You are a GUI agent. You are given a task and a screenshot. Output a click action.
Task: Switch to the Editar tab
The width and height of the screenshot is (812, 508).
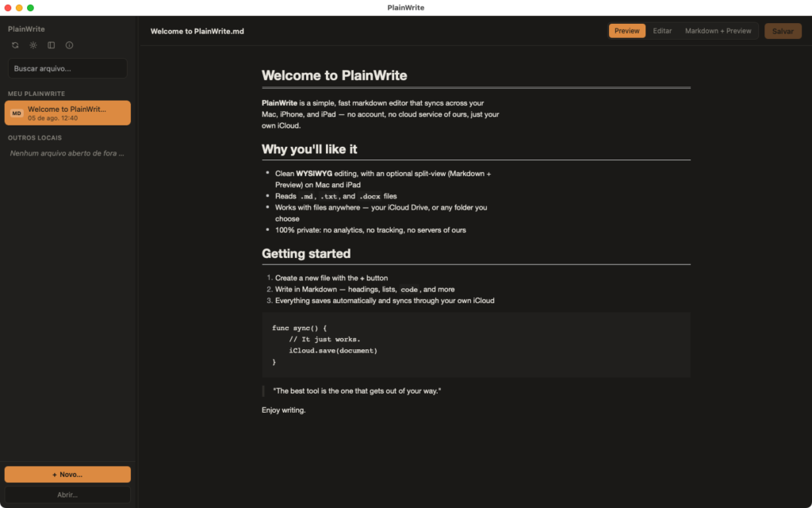coord(662,31)
